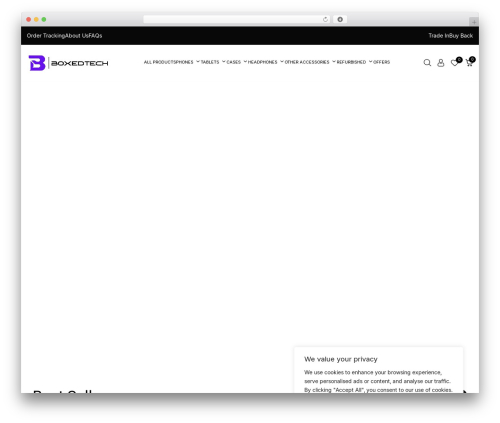Open a new browser tab with plus
The width and height of the screenshot is (500, 423).
[x=474, y=22]
